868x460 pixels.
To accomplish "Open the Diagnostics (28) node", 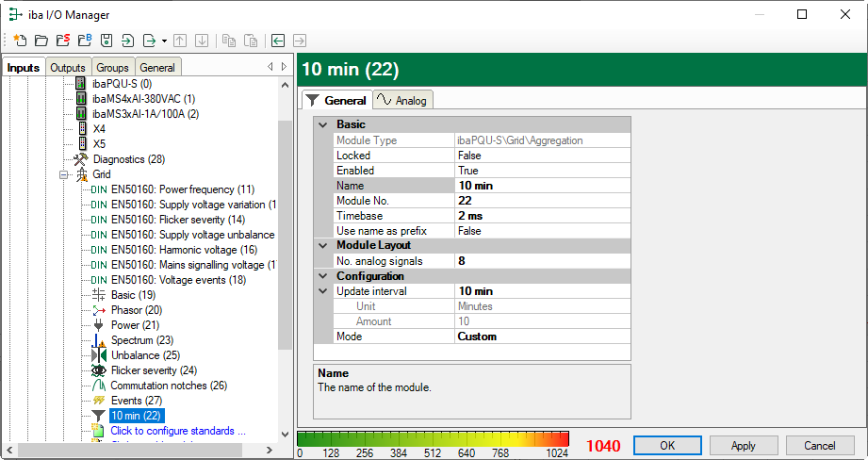I will pyautogui.click(x=128, y=159).
